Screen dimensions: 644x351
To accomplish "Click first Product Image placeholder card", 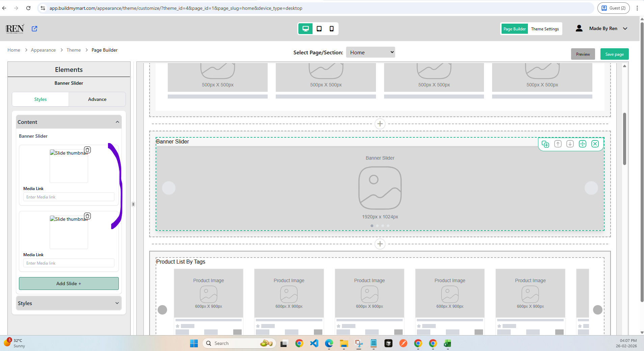I will (x=209, y=293).
